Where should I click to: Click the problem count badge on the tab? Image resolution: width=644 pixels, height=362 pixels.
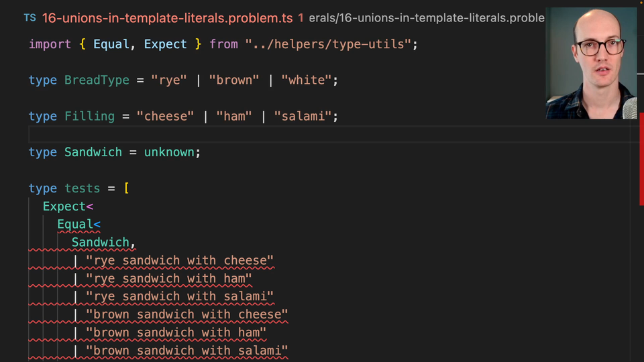(301, 18)
